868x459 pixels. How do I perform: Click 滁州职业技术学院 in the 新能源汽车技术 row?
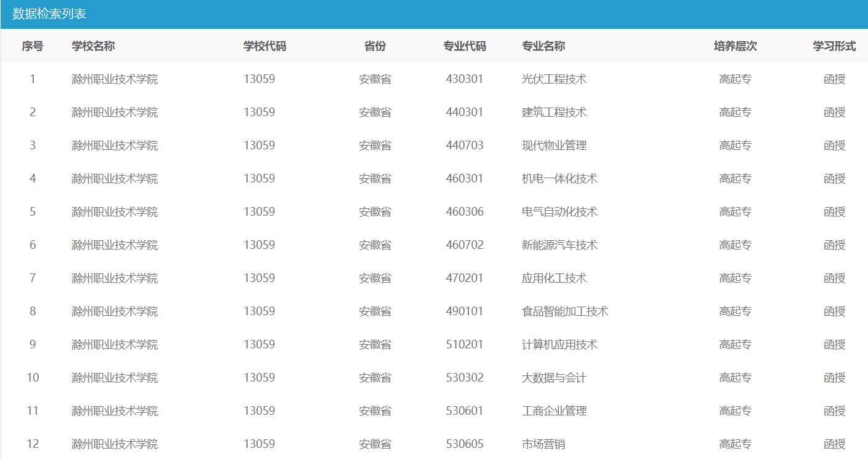tap(115, 245)
